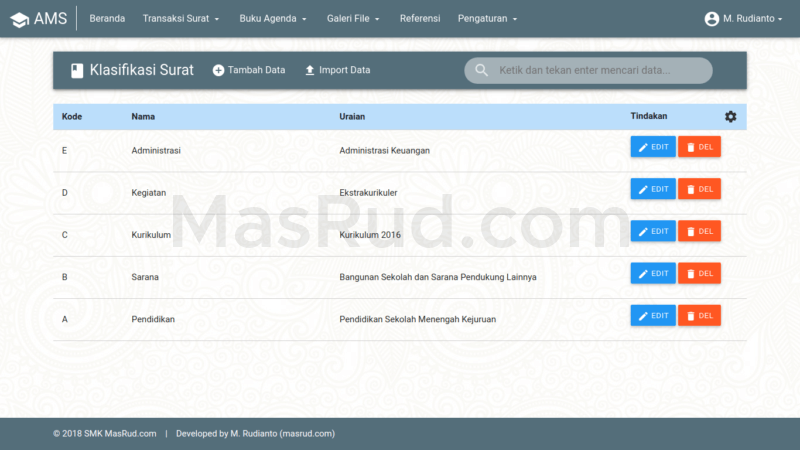Viewport: 800px width, 450px height.
Task: Click the magnifier icon in search bar
Action: pyautogui.click(x=482, y=70)
